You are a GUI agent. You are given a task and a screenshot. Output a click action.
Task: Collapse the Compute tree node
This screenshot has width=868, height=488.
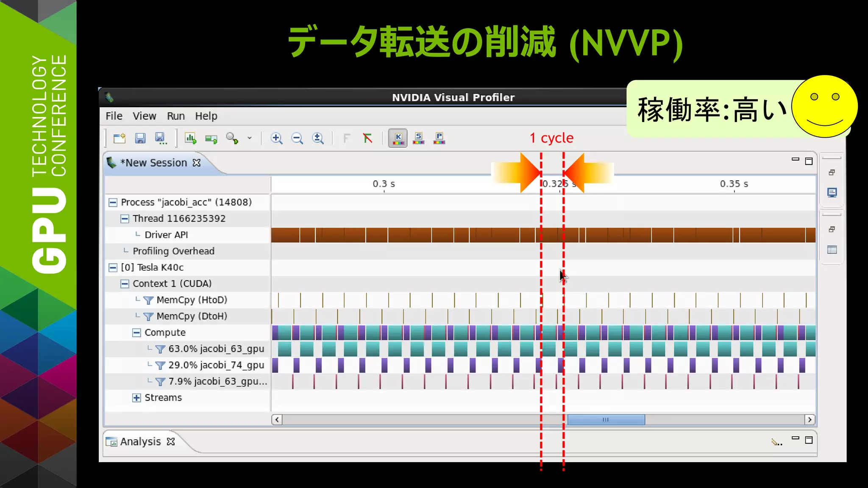tap(136, 333)
